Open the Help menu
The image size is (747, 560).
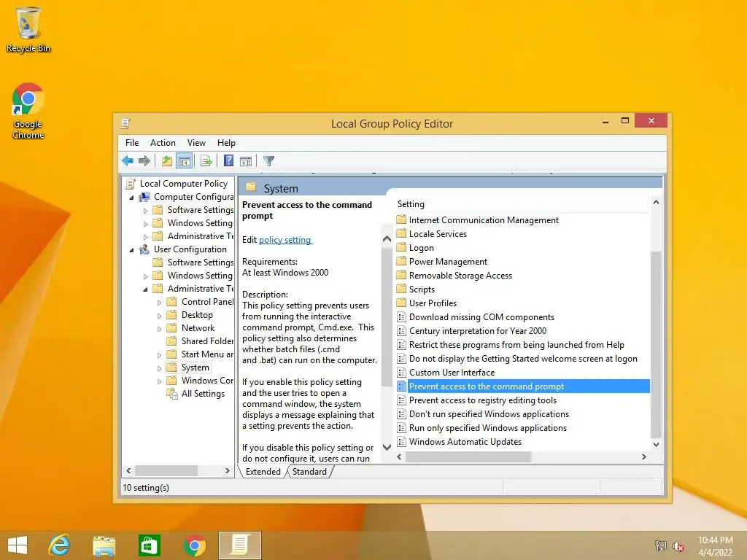point(226,143)
